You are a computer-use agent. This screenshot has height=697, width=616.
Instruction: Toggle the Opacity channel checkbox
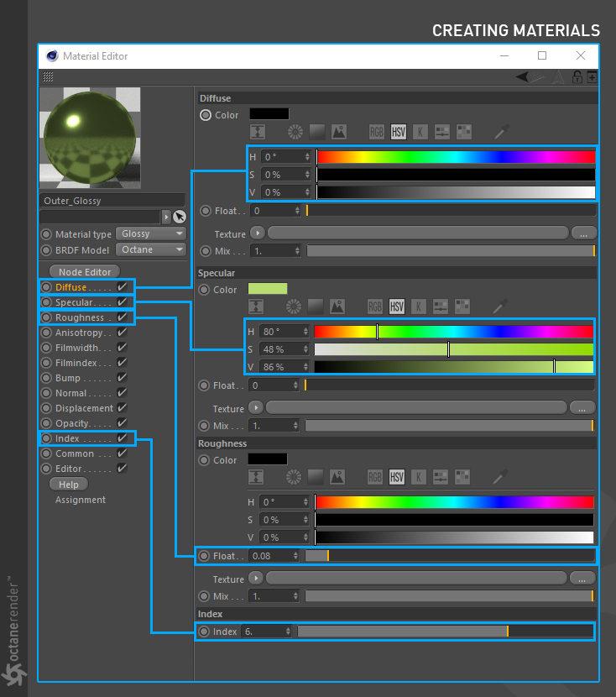[122, 423]
